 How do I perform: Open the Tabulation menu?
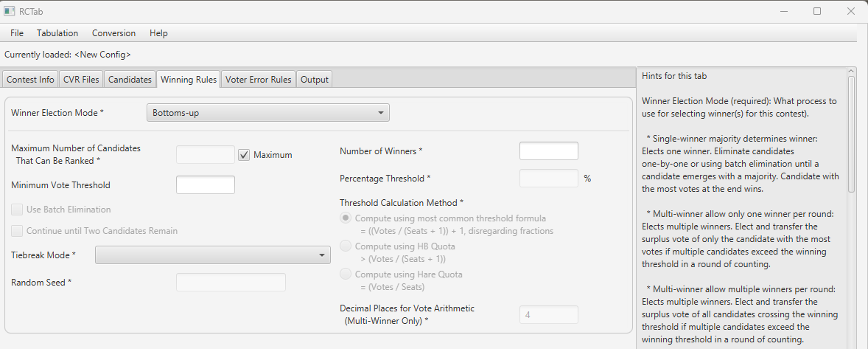pos(57,33)
